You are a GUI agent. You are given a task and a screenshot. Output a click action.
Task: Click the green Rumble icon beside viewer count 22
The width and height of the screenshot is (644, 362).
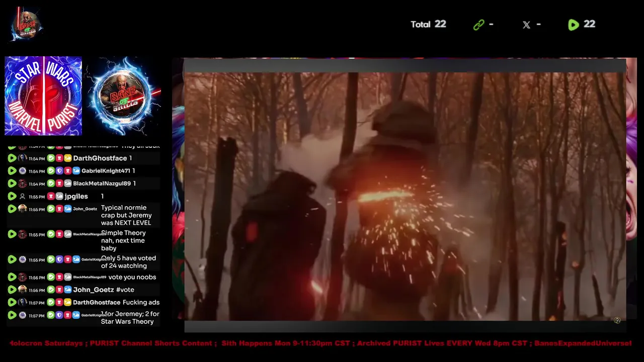[573, 25]
